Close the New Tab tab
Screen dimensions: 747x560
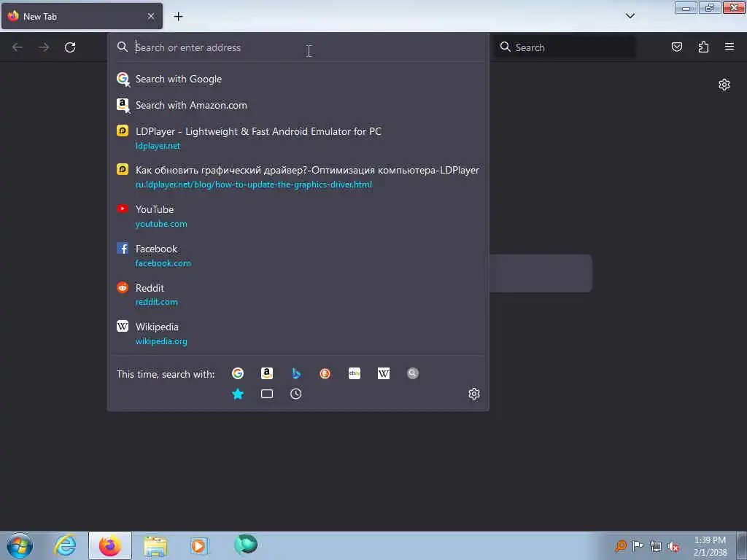150,16
